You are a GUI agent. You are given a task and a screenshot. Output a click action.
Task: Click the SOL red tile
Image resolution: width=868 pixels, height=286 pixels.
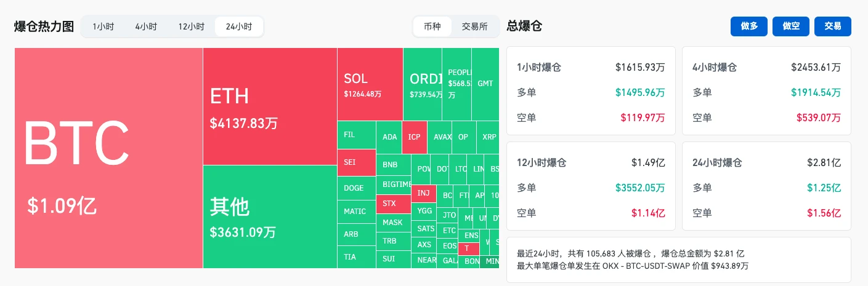(x=370, y=84)
